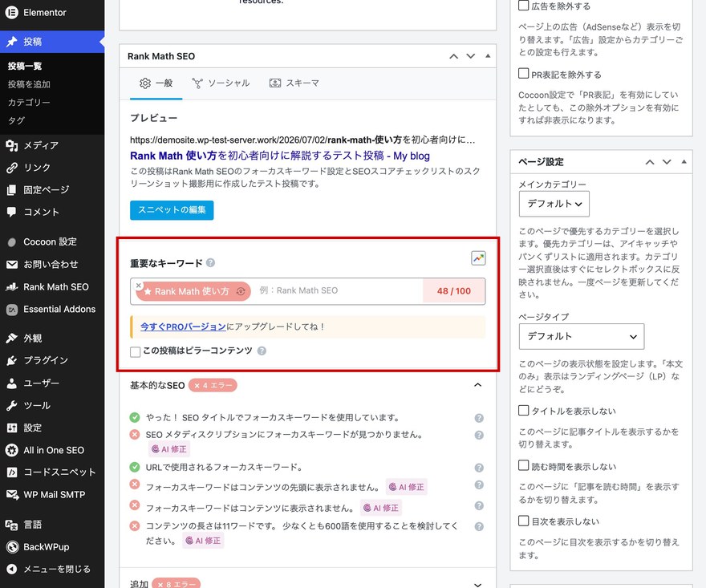
Task: Open タグ submenu item
Action: [x=16, y=120]
